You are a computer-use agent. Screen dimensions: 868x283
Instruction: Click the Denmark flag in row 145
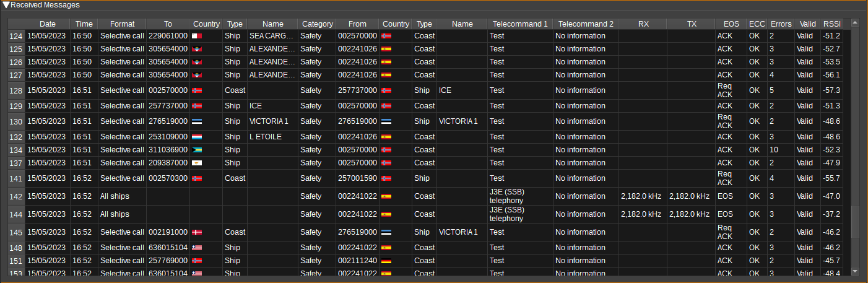[198, 232]
